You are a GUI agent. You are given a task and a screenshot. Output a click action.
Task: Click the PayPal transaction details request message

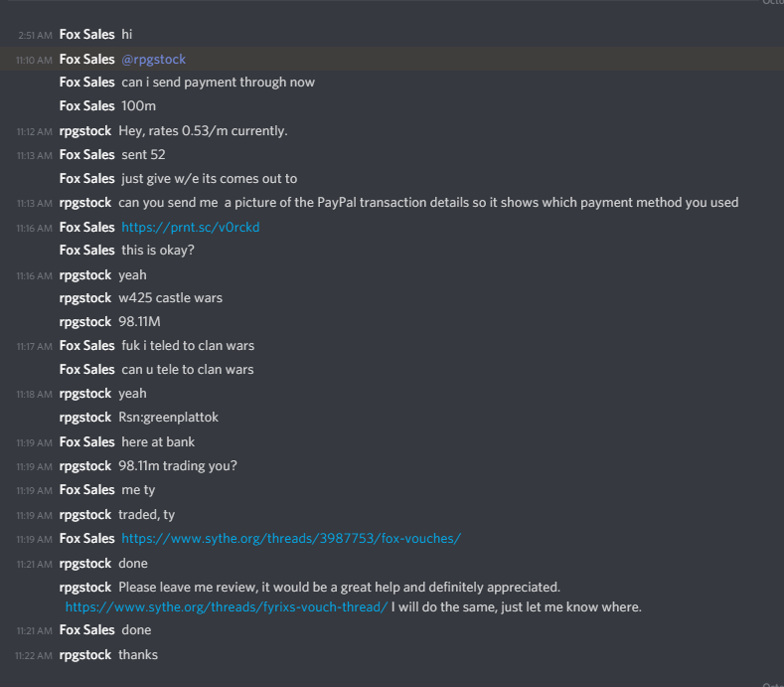click(x=428, y=202)
